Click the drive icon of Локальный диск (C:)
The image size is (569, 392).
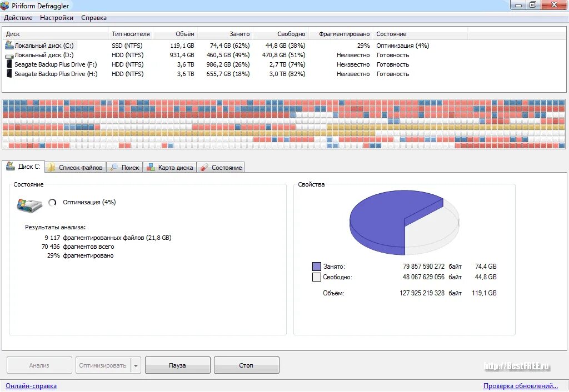[x=9, y=46]
